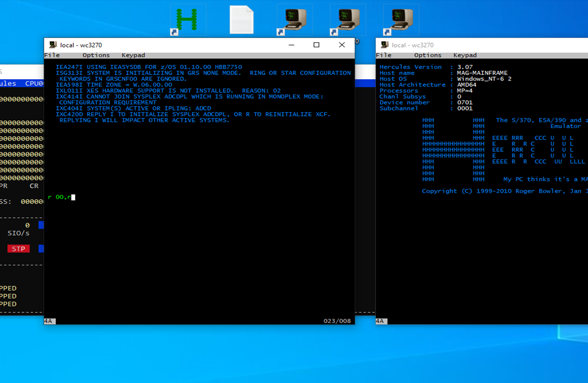Image resolution: width=588 pixels, height=383 pixels.
Task: Open Keypad menu in center wc3270 window
Action: click(x=133, y=55)
